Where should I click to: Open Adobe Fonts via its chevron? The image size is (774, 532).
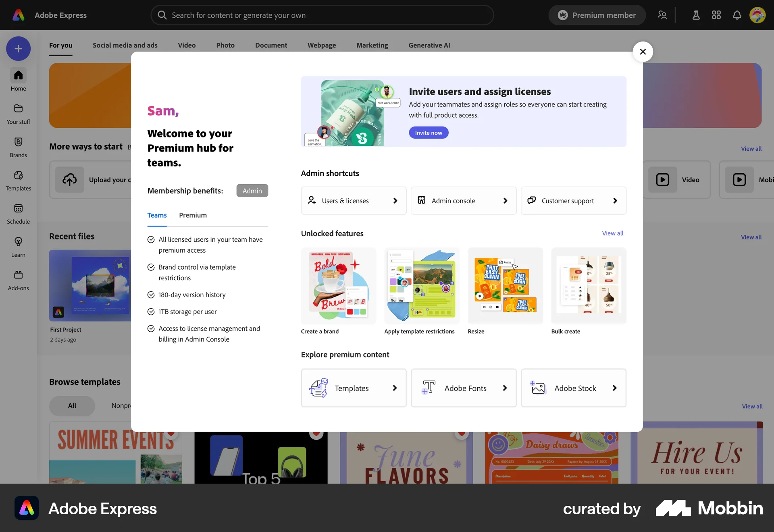click(505, 388)
